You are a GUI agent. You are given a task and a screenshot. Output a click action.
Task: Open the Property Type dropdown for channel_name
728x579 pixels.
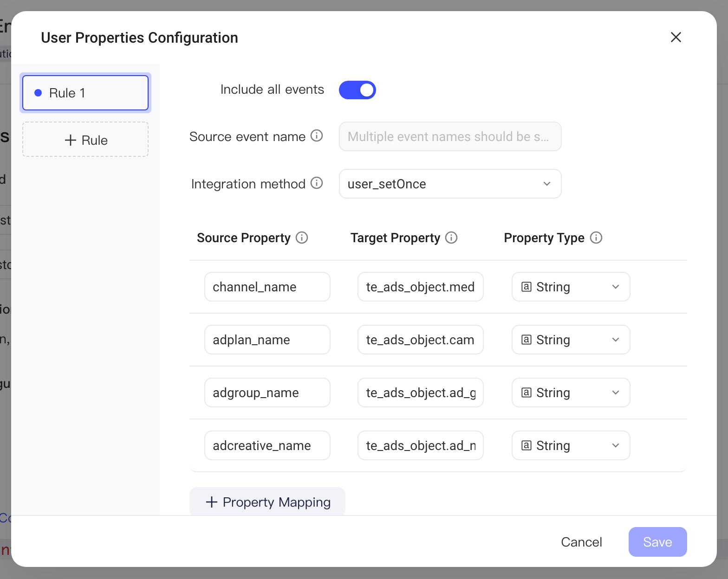[x=571, y=287]
